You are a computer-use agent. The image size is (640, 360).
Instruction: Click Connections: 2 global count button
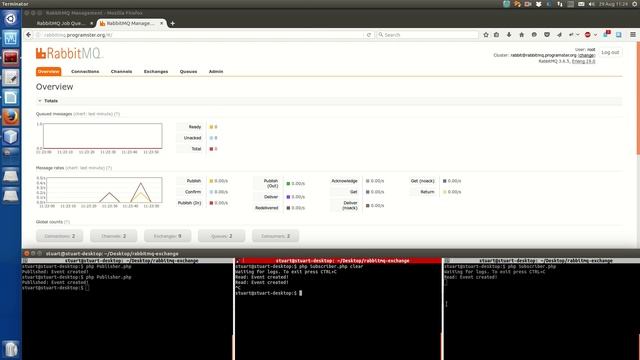click(x=60, y=236)
